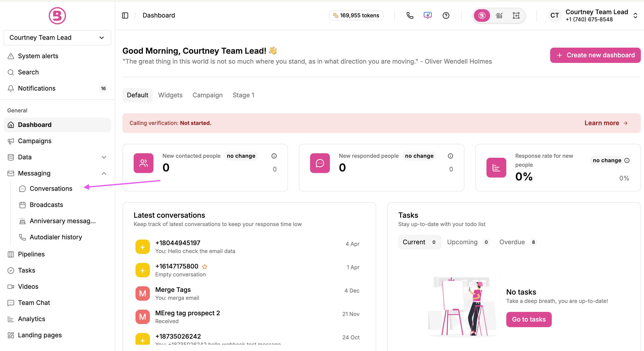
Task: Open Broadcasts under Messaging
Action: coord(46,205)
